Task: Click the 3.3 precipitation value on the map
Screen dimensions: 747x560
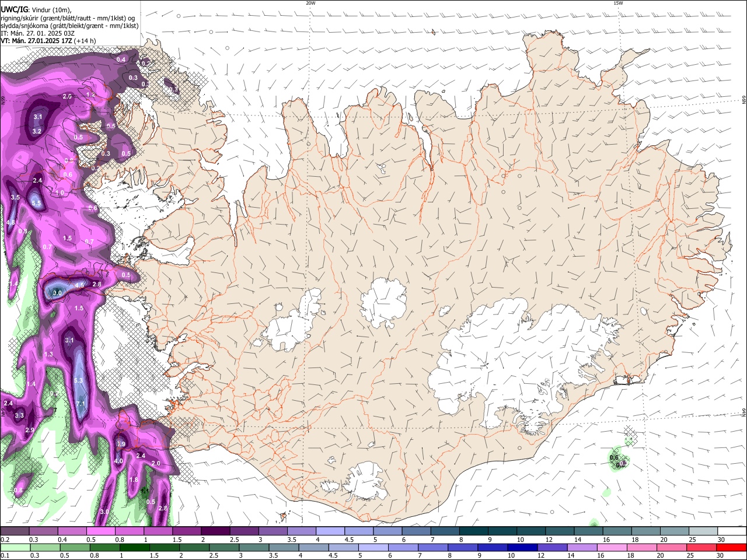Action: [x=19, y=415]
